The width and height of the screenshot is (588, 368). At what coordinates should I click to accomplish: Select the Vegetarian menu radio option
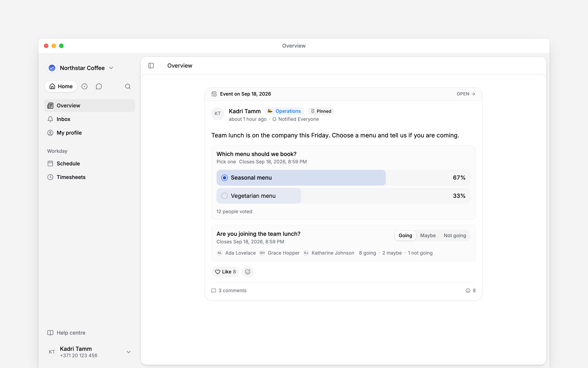[x=224, y=196]
